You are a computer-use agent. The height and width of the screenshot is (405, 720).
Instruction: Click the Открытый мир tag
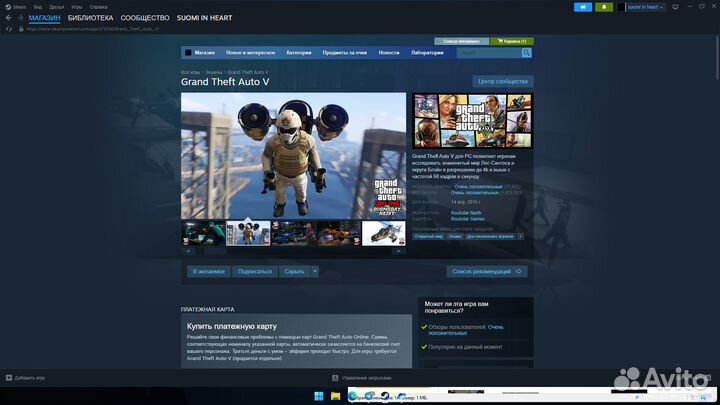(428, 236)
